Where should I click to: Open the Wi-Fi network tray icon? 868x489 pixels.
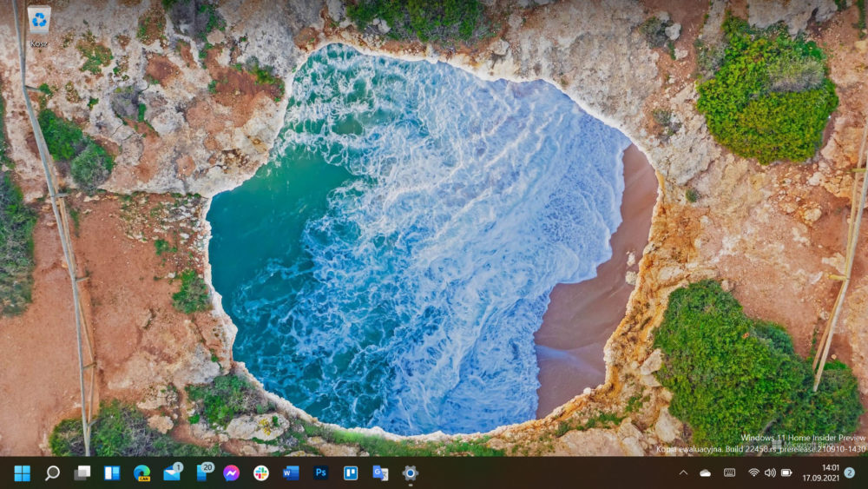coord(753,473)
